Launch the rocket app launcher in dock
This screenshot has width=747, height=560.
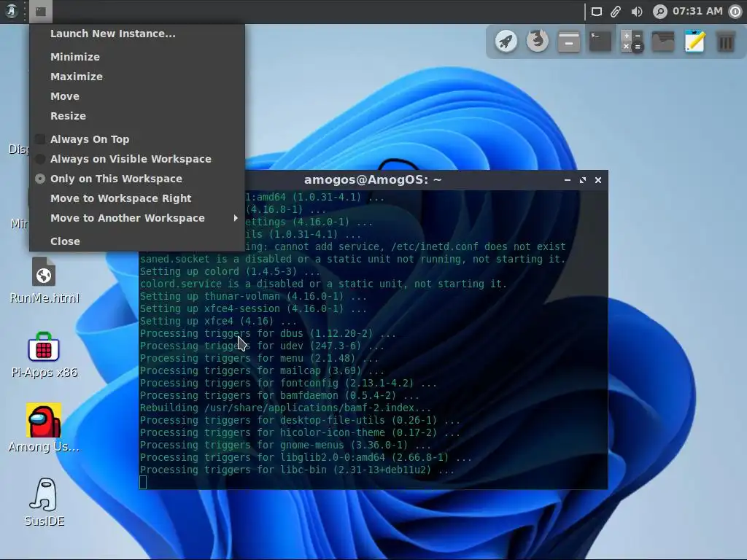pos(506,42)
